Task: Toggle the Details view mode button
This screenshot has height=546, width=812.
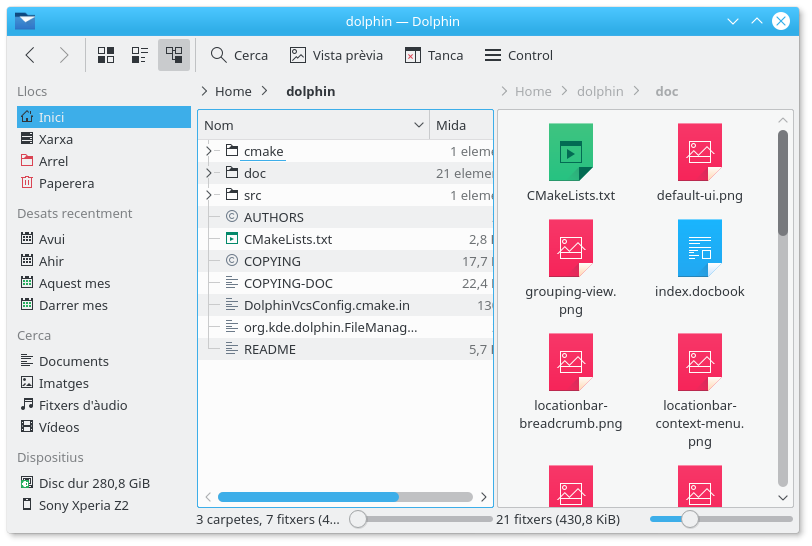Action: (174, 55)
